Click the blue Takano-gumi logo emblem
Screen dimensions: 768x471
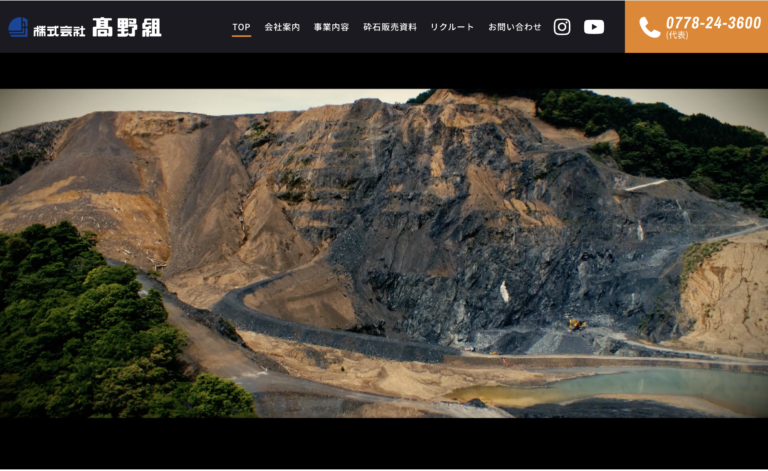pyautogui.click(x=18, y=27)
